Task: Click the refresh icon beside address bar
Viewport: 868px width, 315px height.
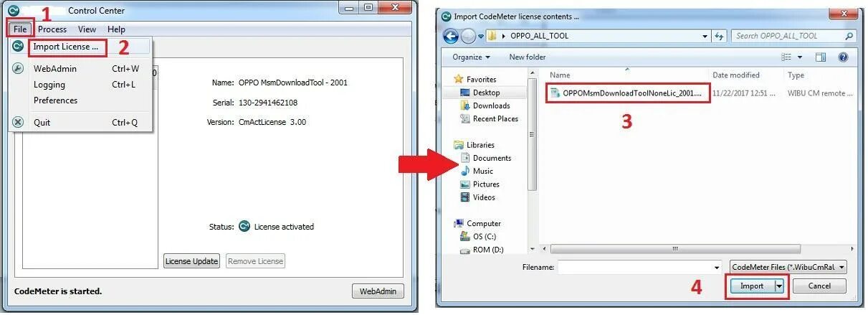Action: point(720,36)
